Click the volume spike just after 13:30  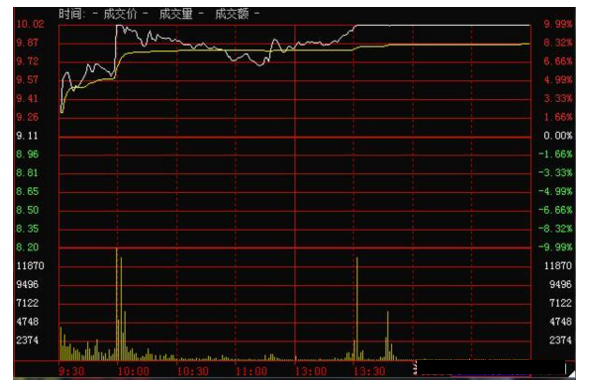(x=357, y=308)
